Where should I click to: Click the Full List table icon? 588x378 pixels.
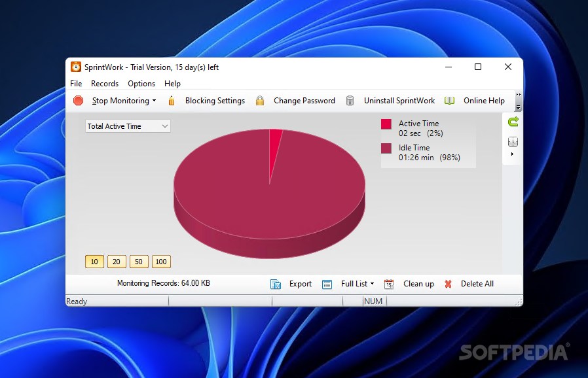327,284
